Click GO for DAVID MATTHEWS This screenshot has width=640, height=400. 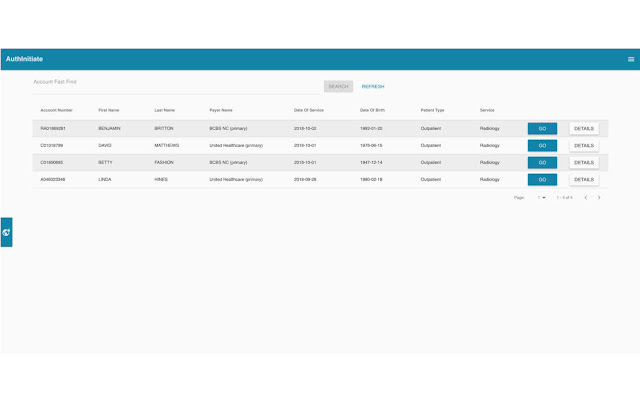coord(542,146)
